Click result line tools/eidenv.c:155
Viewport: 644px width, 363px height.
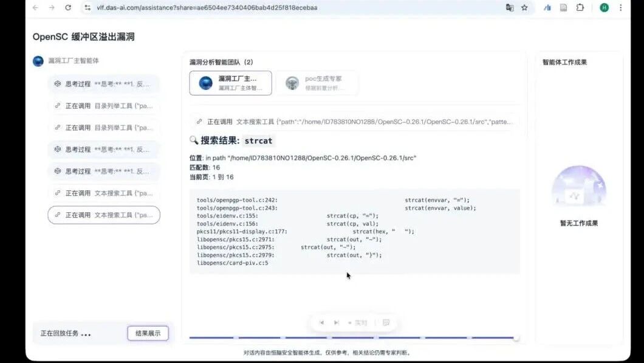(287, 216)
